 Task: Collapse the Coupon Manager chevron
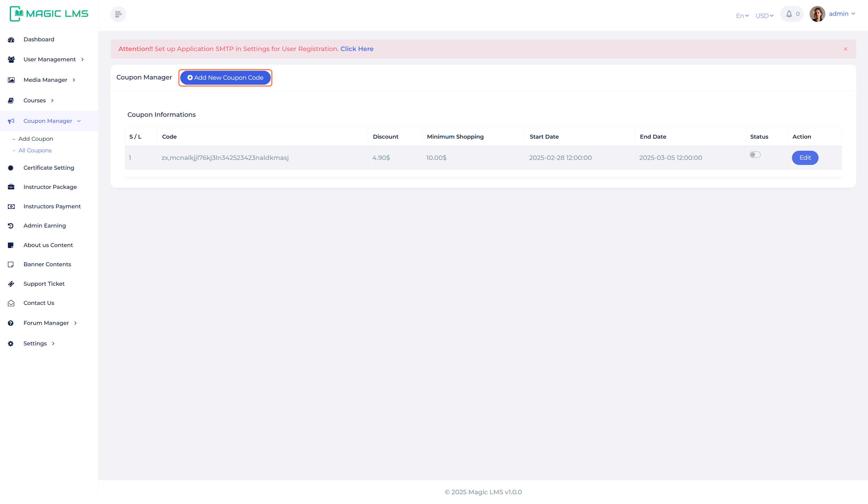pyautogui.click(x=79, y=121)
